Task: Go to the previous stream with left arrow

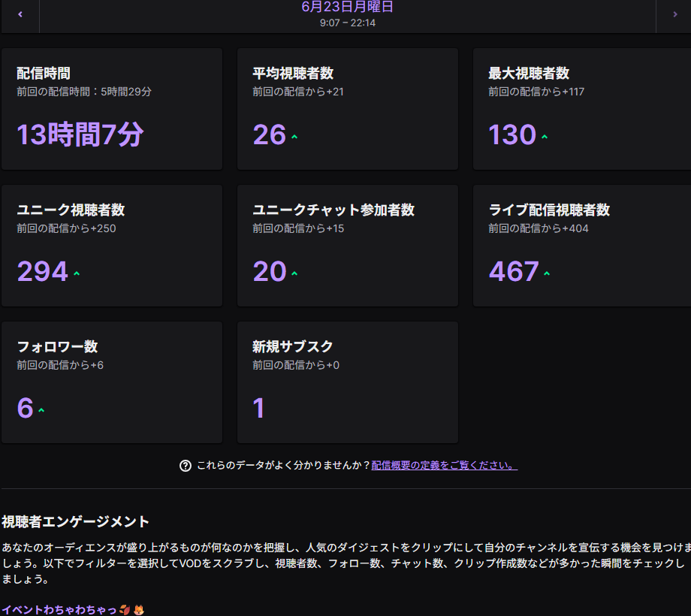Action: click(x=20, y=14)
